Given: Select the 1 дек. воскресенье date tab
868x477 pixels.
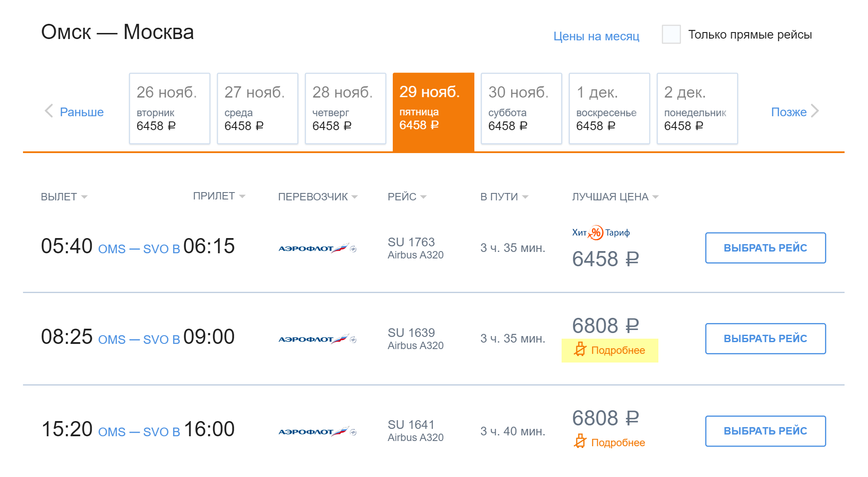Looking at the screenshot, I should point(609,108).
